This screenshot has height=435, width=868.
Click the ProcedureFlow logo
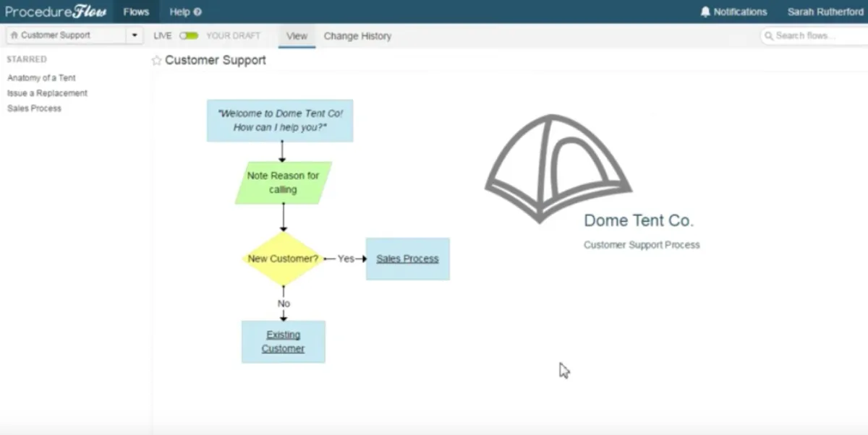(56, 12)
